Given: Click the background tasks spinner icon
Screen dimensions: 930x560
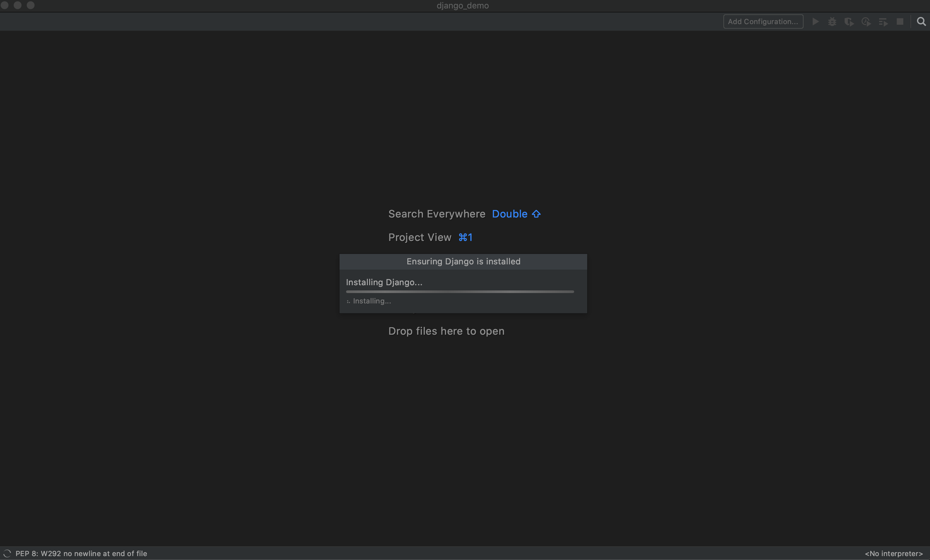Looking at the screenshot, I should (x=7, y=553).
